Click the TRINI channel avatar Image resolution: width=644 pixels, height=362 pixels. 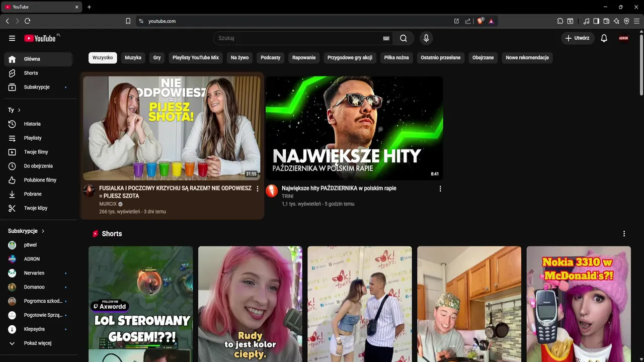pos(272,191)
